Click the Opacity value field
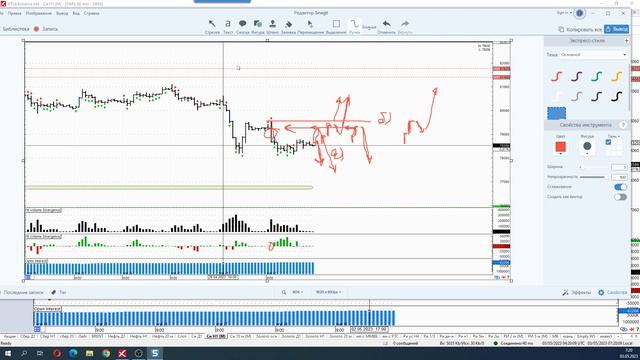 (619, 177)
